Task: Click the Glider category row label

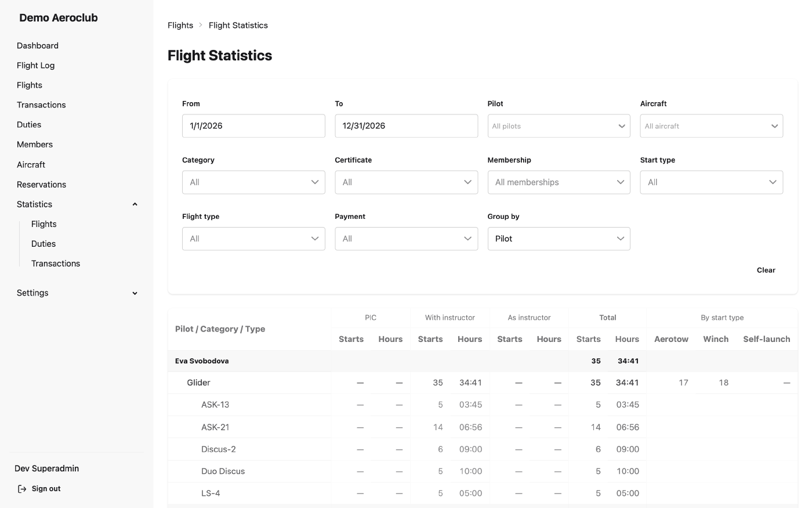Action: point(198,383)
